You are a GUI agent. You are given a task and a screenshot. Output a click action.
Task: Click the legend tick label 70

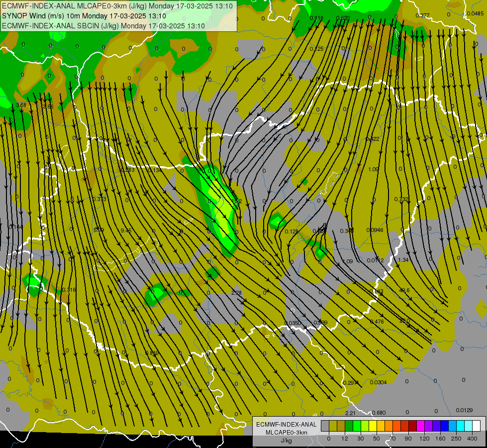point(392,439)
